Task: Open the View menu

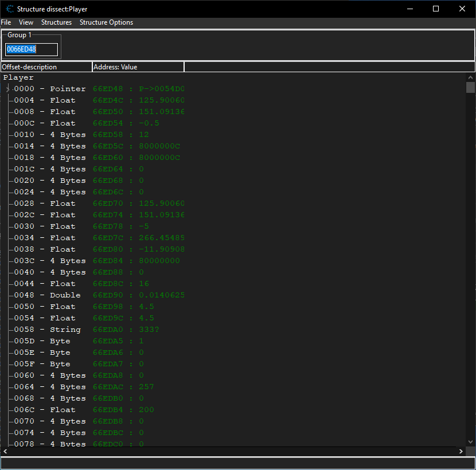Action: [26, 22]
